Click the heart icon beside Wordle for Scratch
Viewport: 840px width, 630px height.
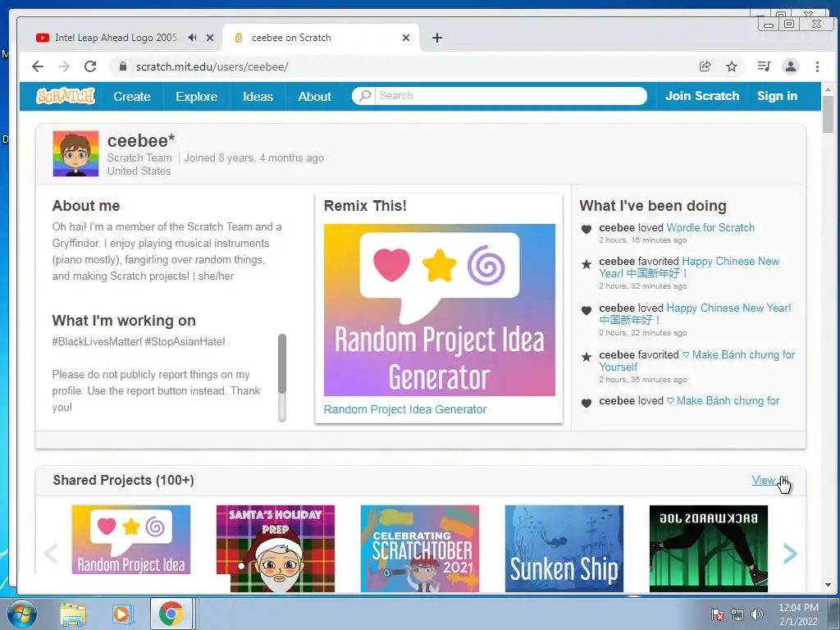click(587, 229)
